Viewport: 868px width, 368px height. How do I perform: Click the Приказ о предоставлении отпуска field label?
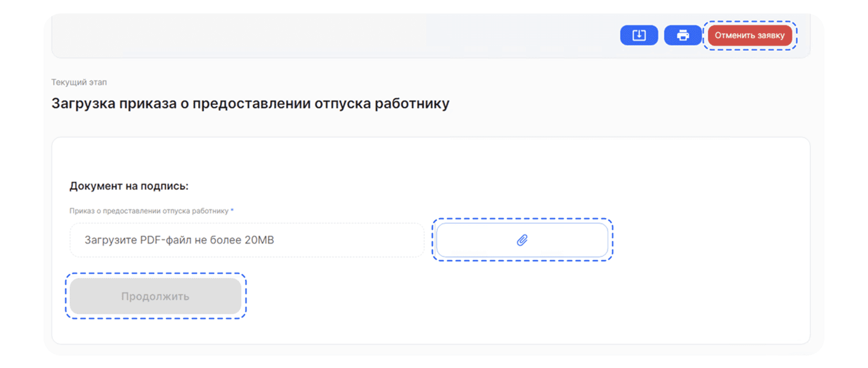tap(149, 211)
